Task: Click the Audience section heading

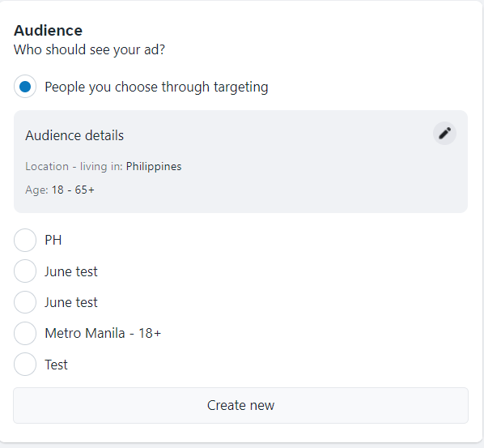Action: coord(48,31)
